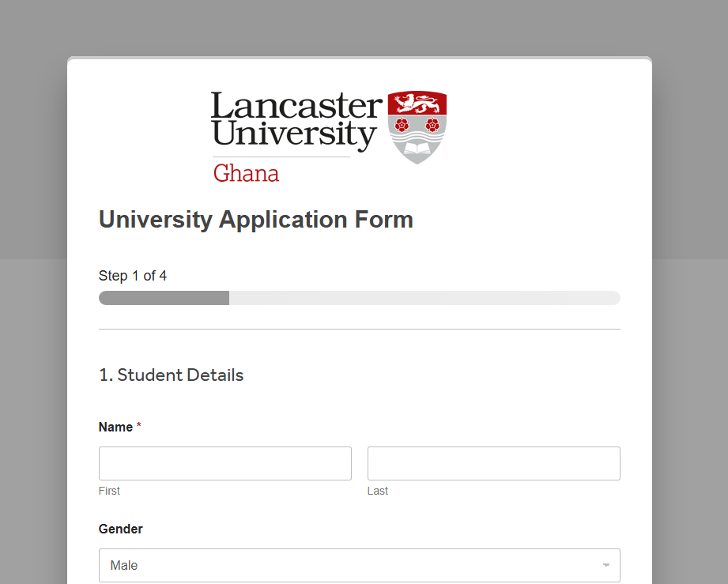Click the 1. Student Details section heading

click(171, 375)
